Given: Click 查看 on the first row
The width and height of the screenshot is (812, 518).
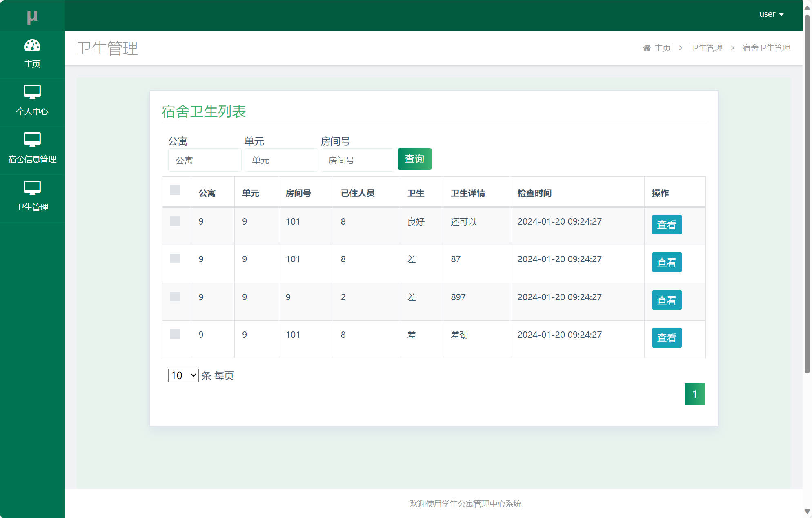Looking at the screenshot, I should pos(666,225).
